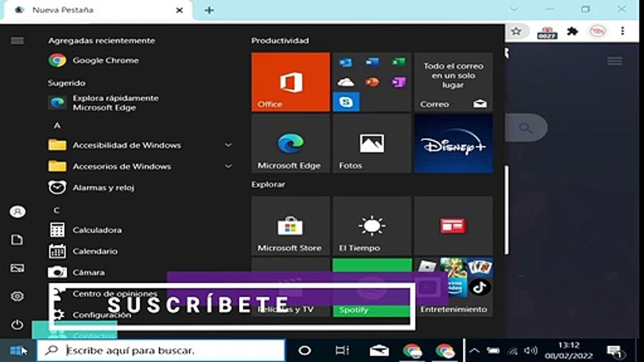Image resolution: width=644 pixels, height=362 pixels.
Task: Open El Tiempo weather tile
Action: coord(372,226)
